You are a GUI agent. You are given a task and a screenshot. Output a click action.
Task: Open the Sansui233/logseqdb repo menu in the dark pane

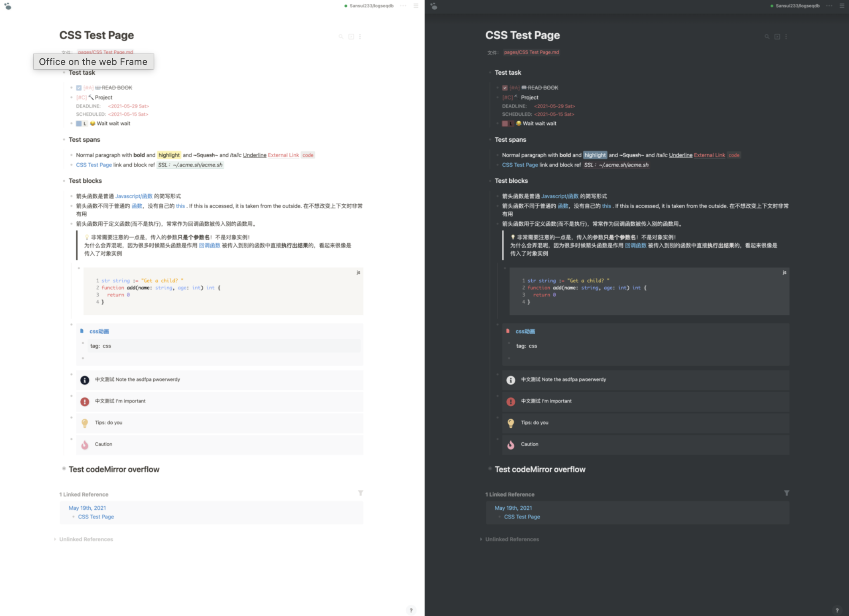(x=797, y=6)
